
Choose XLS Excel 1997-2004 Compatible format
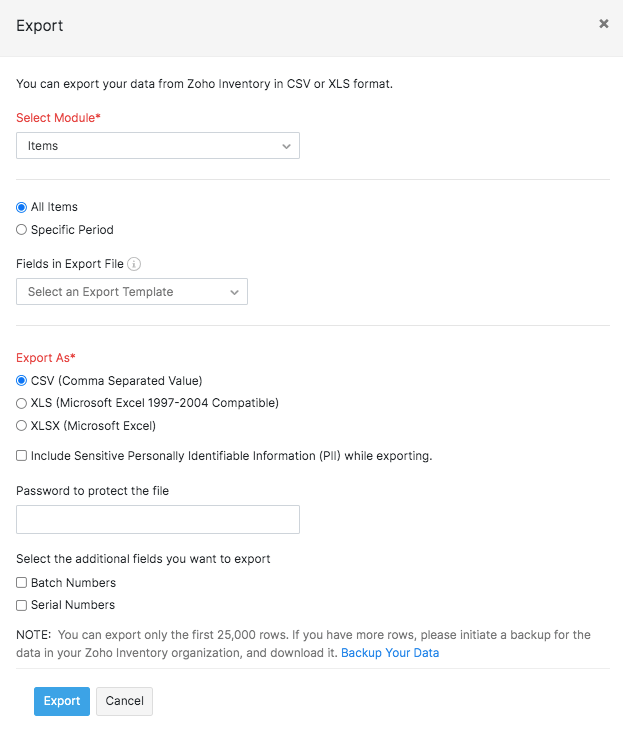pos(22,403)
